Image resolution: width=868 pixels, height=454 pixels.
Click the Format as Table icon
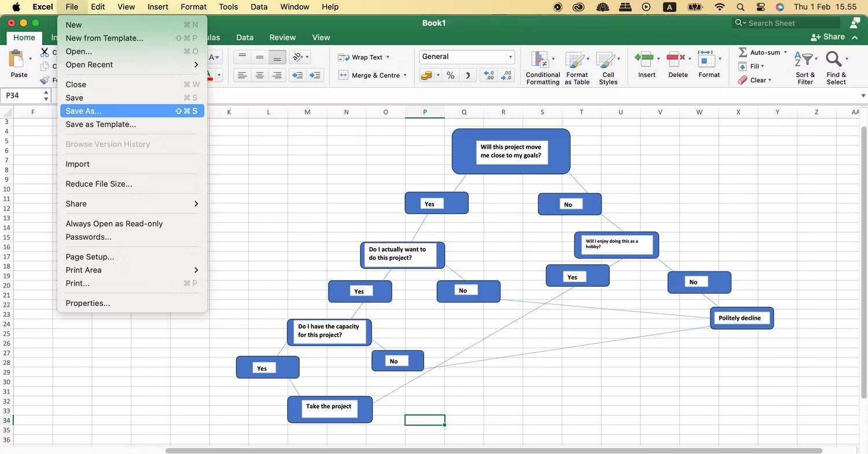pos(577,67)
